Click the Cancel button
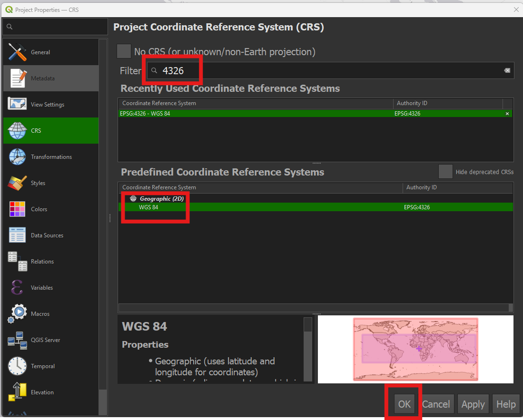This screenshot has width=523, height=420. coord(436,404)
